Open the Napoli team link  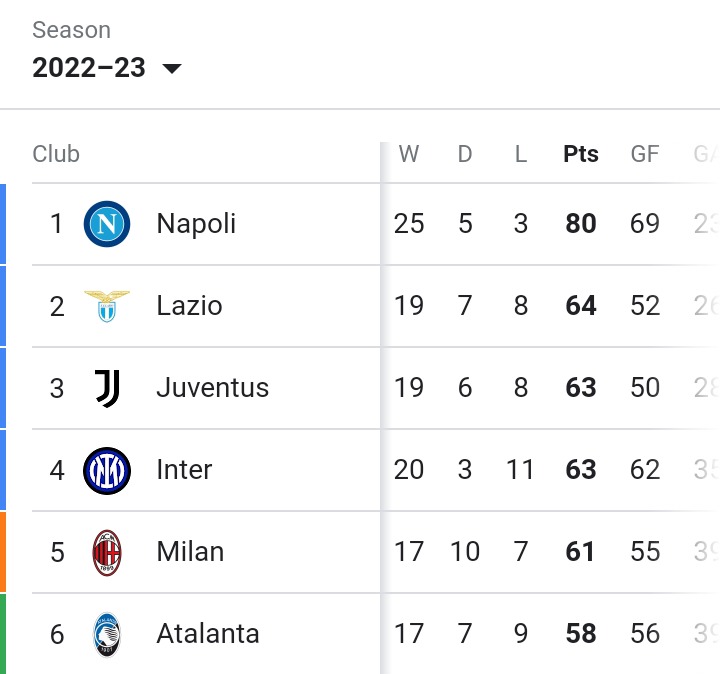(x=196, y=224)
